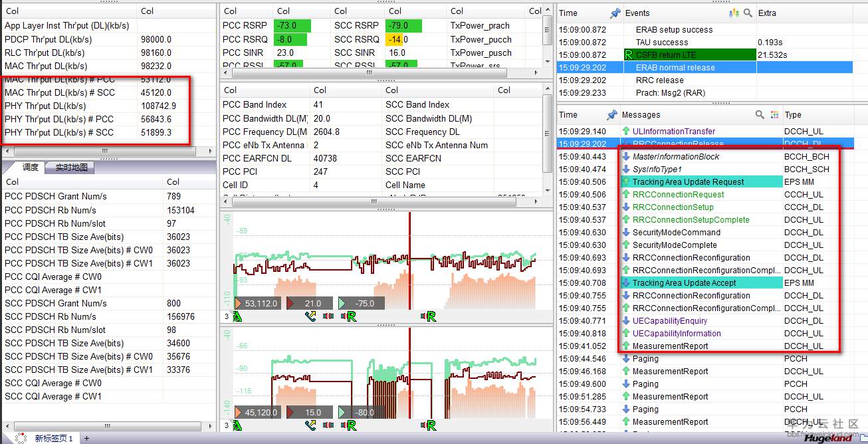This screenshot has height=444, width=868.
Task: Select the PDCP Thr'put DL(kb/s) row
Action: coord(108,39)
